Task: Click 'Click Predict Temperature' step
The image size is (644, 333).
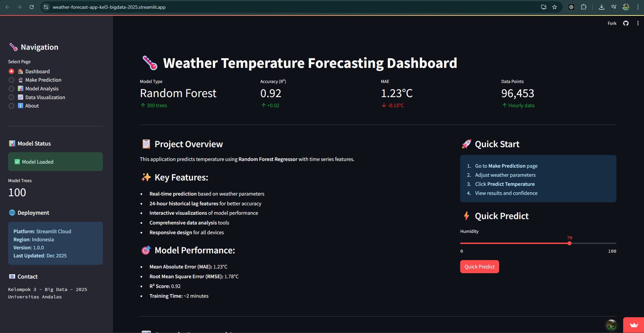Action: [x=505, y=184]
